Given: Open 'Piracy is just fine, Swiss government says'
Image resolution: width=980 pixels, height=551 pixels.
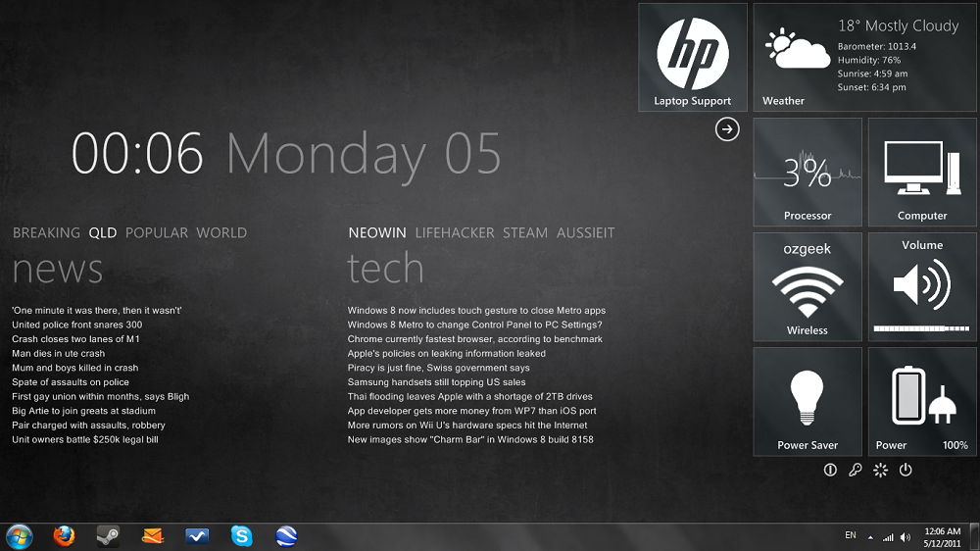Looking at the screenshot, I should (x=439, y=368).
